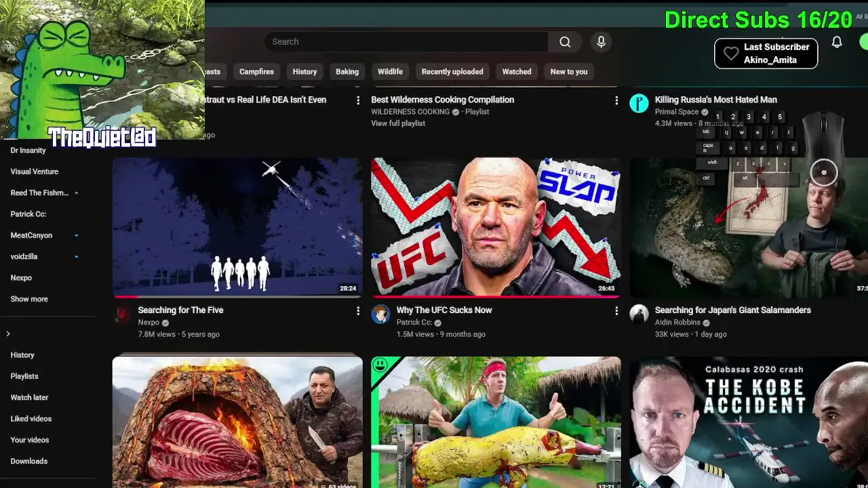The width and height of the screenshot is (868, 488).
Task: Click watch progress bar on Searching for The Five
Action: click(237, 296)
